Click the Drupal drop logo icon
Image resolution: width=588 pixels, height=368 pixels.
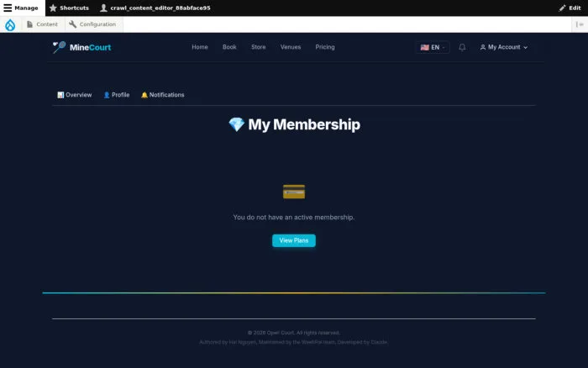tap(10, 24)
